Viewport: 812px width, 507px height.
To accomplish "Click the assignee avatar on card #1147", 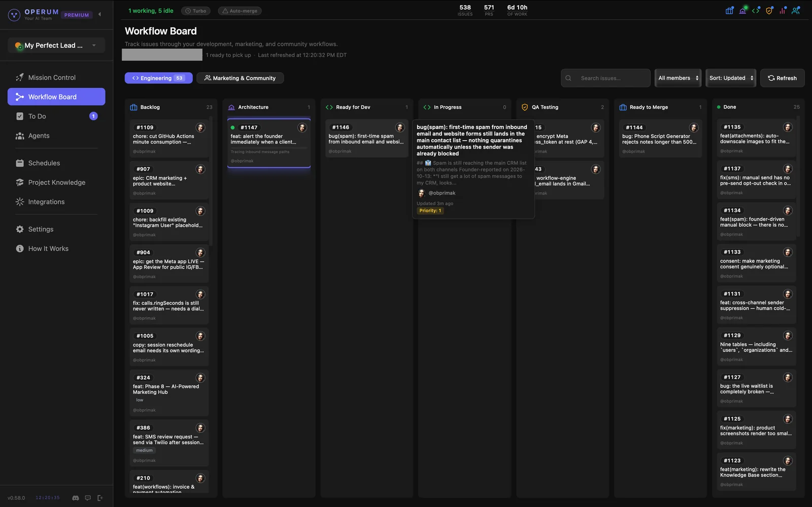I will coord(302,127).
